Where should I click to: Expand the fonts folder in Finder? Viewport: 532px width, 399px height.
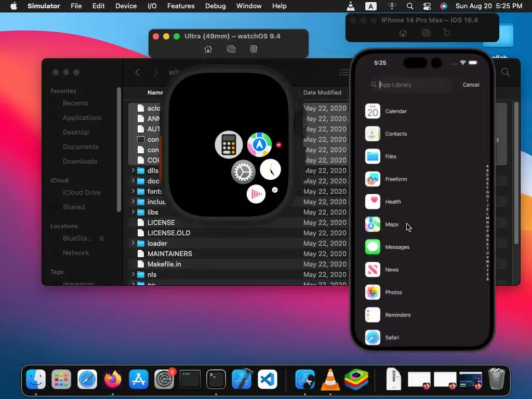pyautogui.click(x=133, y=191)
